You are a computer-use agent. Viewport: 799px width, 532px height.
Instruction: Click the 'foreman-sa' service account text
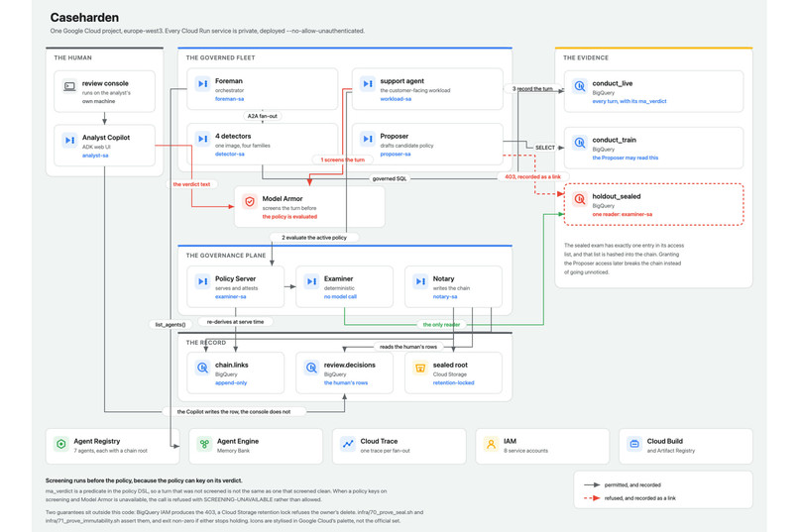click(229, 99)
